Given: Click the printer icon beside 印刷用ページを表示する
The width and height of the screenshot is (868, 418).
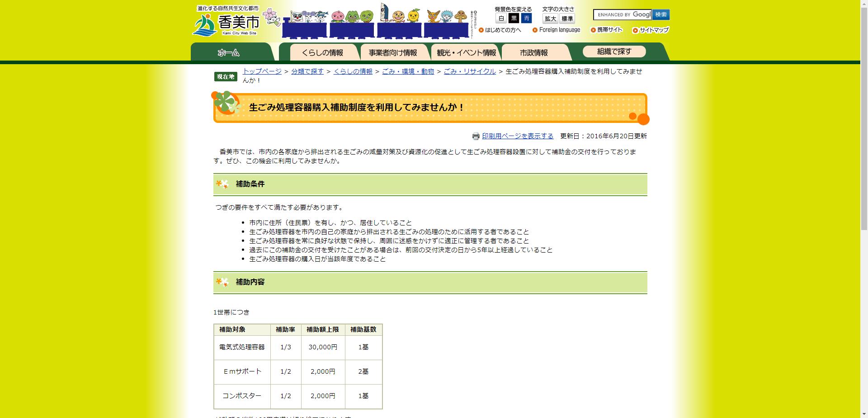Looking at the screenshot, I should point(475,136).
